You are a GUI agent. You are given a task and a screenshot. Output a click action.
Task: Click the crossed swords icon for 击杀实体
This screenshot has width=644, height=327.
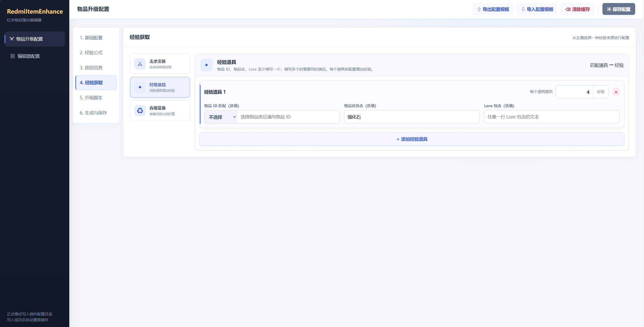140,64
